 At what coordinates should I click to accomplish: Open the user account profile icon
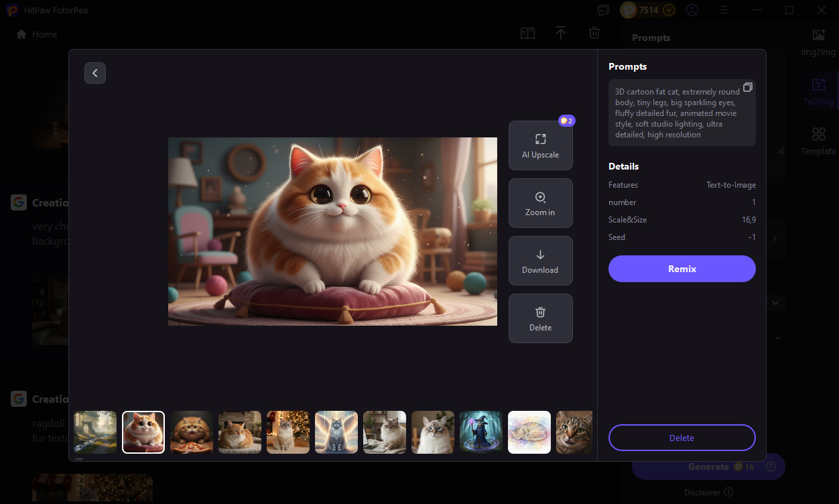(692, 10)
